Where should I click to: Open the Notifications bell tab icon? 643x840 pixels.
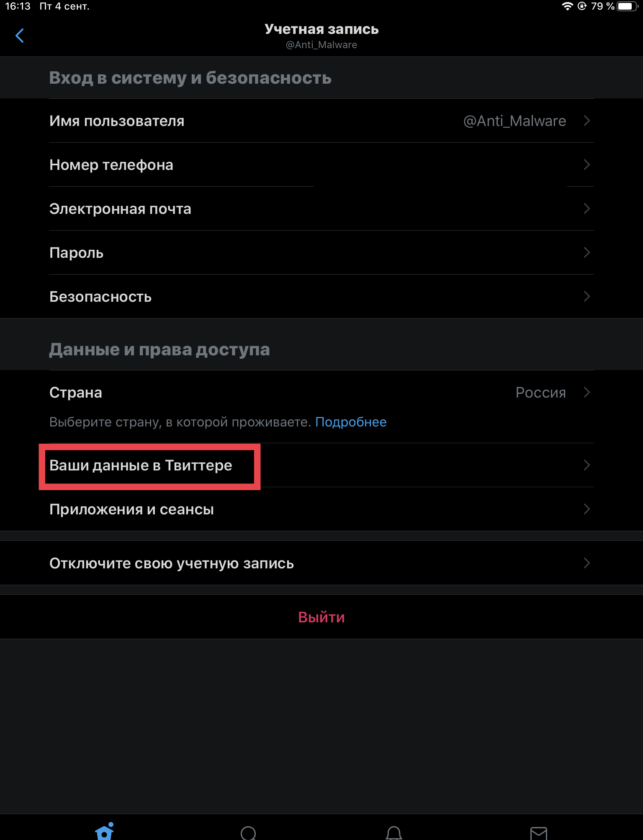point(394,833)
